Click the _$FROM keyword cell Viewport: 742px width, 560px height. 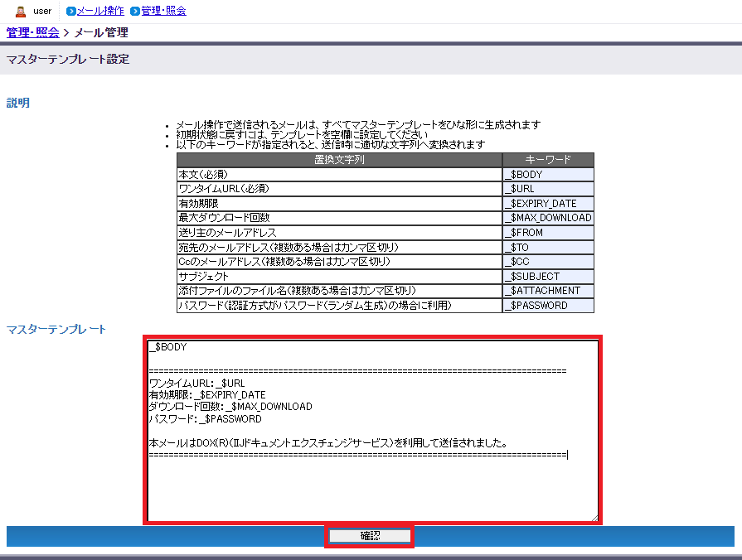[x=548, y=233]
